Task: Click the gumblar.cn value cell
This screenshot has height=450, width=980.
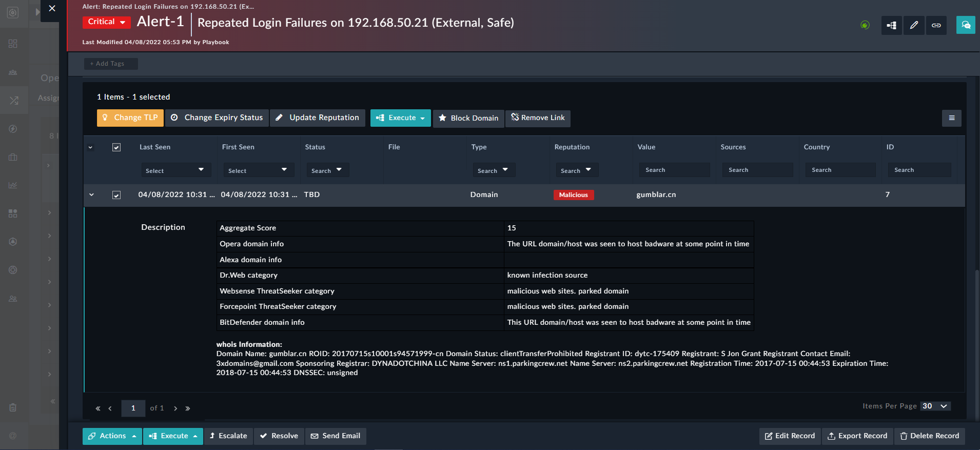Action: [x=656, y=195]
